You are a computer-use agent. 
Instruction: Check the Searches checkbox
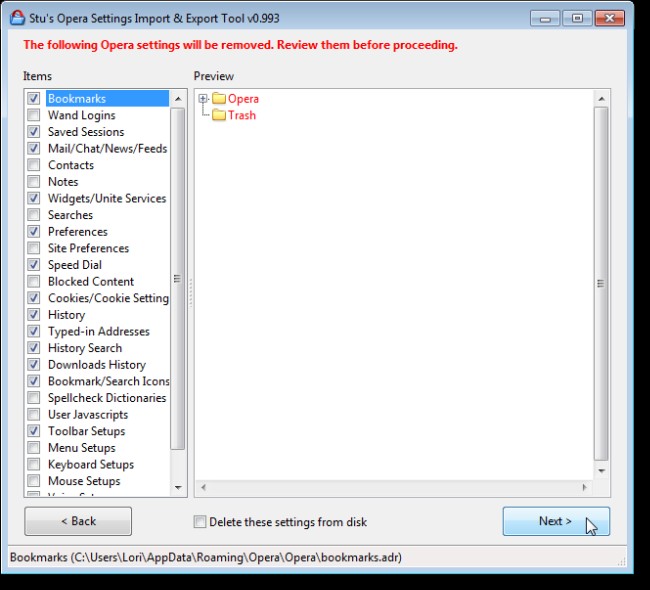[x=34, y=215]
